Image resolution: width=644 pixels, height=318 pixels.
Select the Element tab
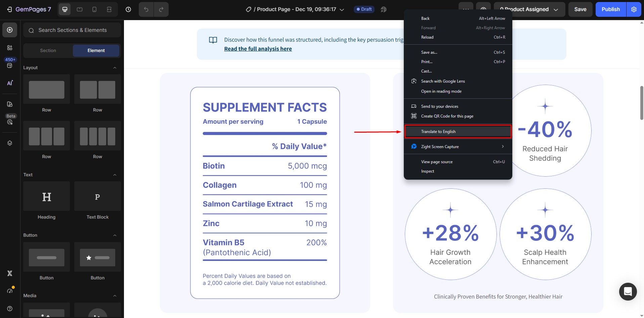(96, 50)
